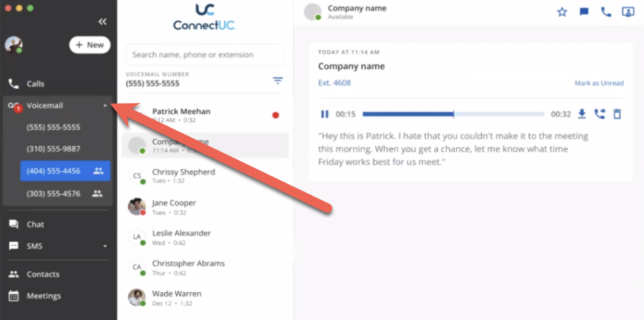The height and width of the screenshot is (320, 644).
Task: Call contact using phone icon in header
Action: (606, 12)
